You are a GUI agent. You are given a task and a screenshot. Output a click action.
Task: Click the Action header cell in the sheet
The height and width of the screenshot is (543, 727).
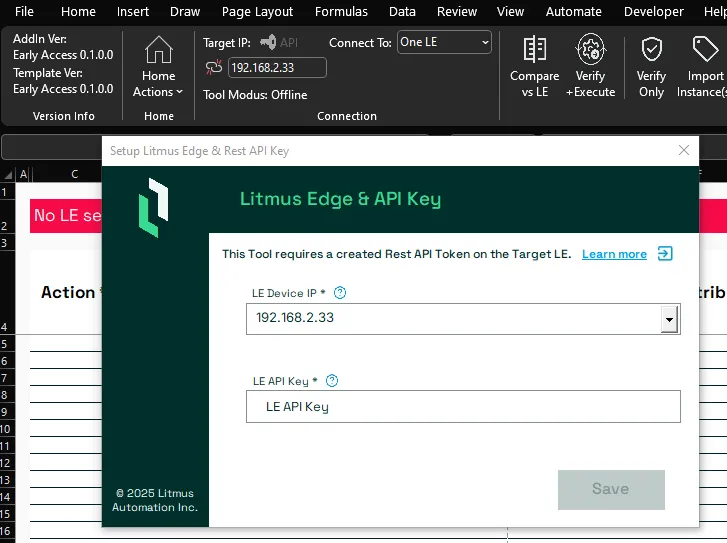point(68,292)
